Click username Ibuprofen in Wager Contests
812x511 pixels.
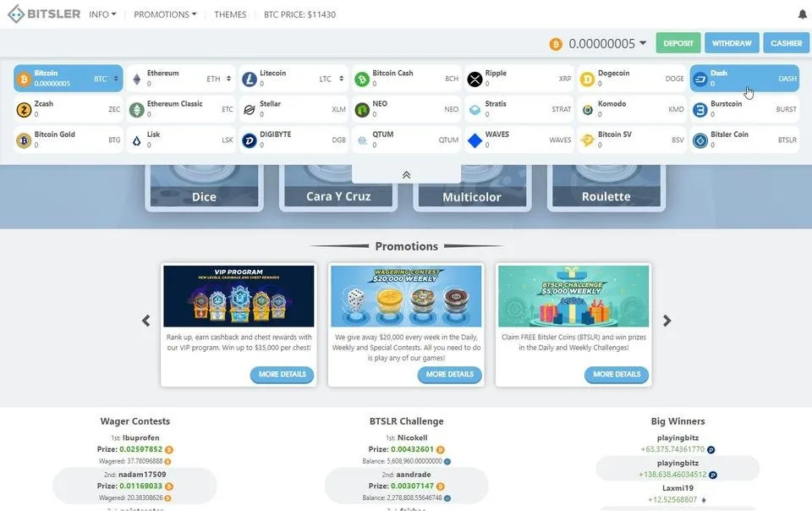click(141, 437)
